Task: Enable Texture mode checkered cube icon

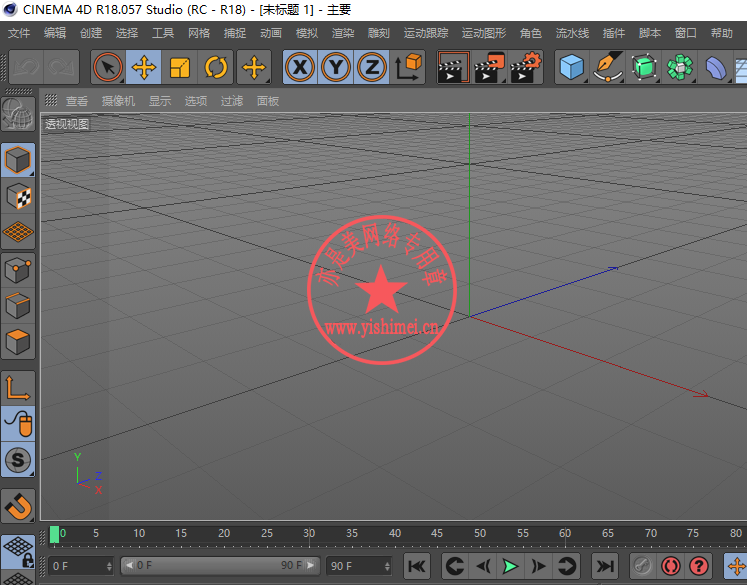Action: 18,196
